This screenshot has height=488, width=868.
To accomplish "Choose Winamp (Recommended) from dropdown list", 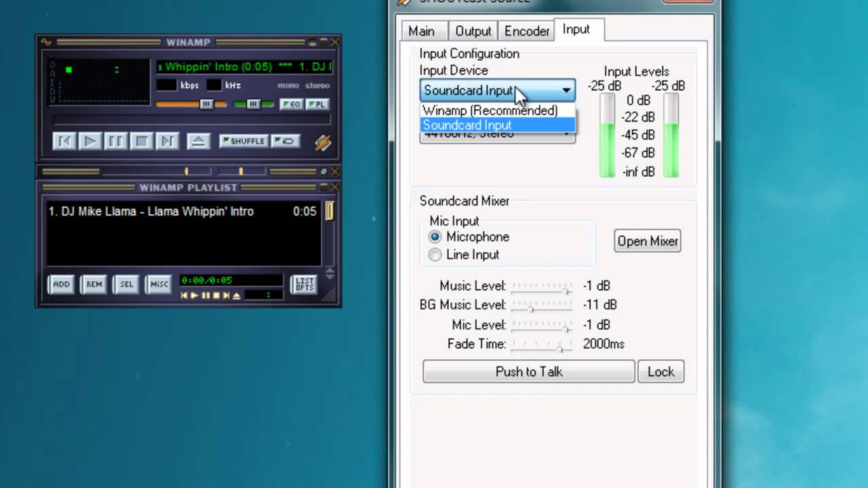I will 497,110.
